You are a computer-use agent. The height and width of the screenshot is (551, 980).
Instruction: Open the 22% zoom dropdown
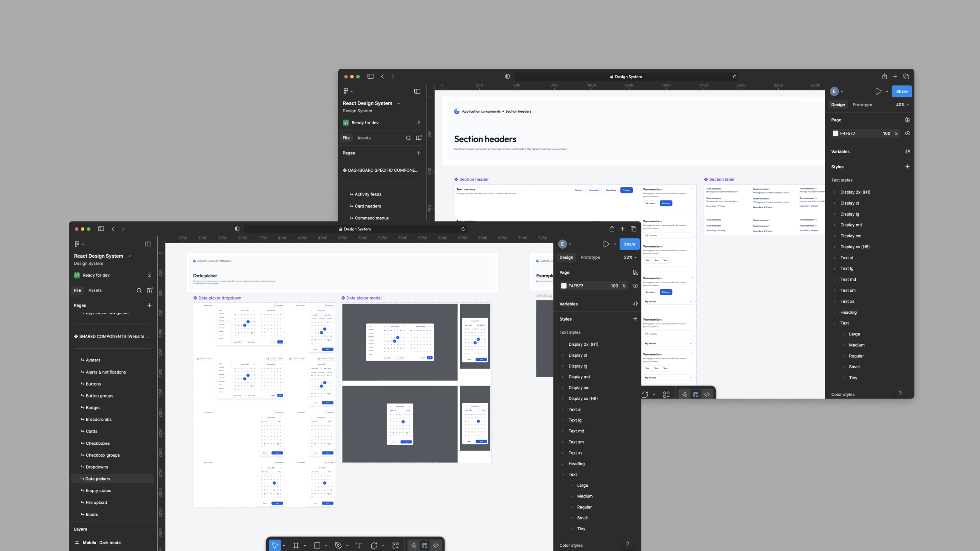[x=630, y=257]
